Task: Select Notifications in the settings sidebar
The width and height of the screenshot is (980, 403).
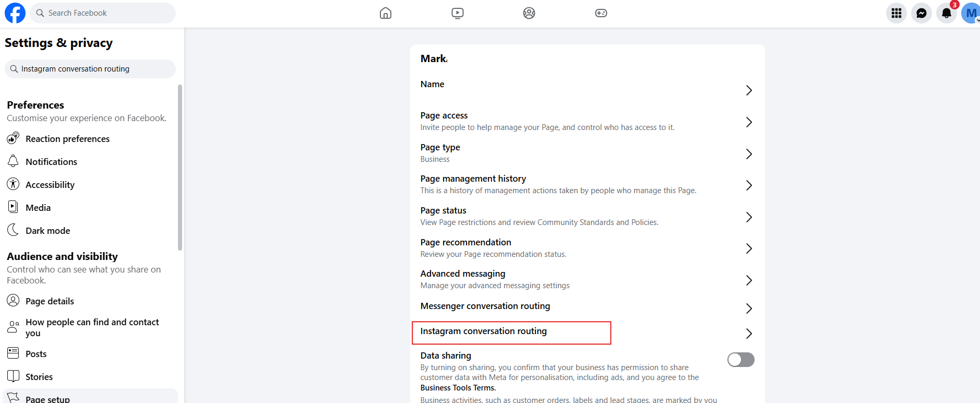Action: click(51, 162)
